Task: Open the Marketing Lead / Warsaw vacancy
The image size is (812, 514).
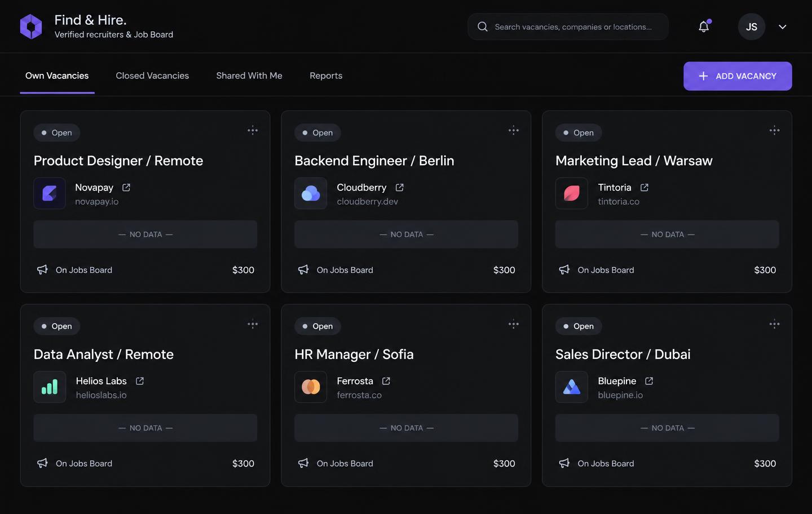Action: tap(634, 161)
